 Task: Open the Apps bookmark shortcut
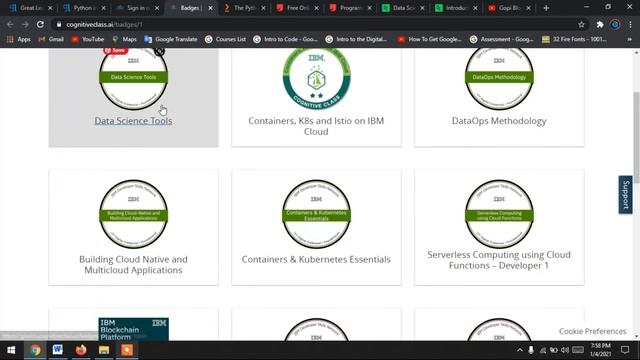point(19,39)
